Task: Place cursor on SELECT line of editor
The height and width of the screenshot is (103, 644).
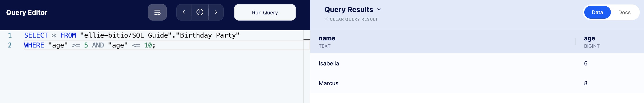Action: tap(132, 35)
